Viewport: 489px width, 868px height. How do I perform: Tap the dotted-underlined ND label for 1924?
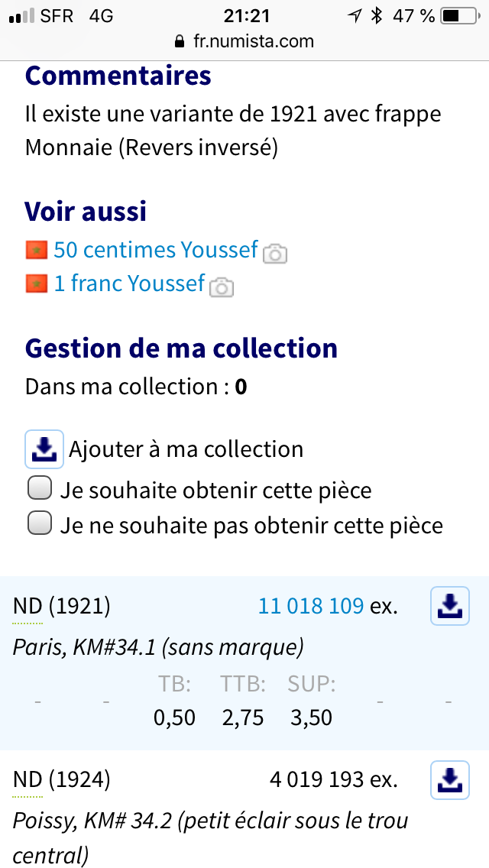[x=28, y=780]
